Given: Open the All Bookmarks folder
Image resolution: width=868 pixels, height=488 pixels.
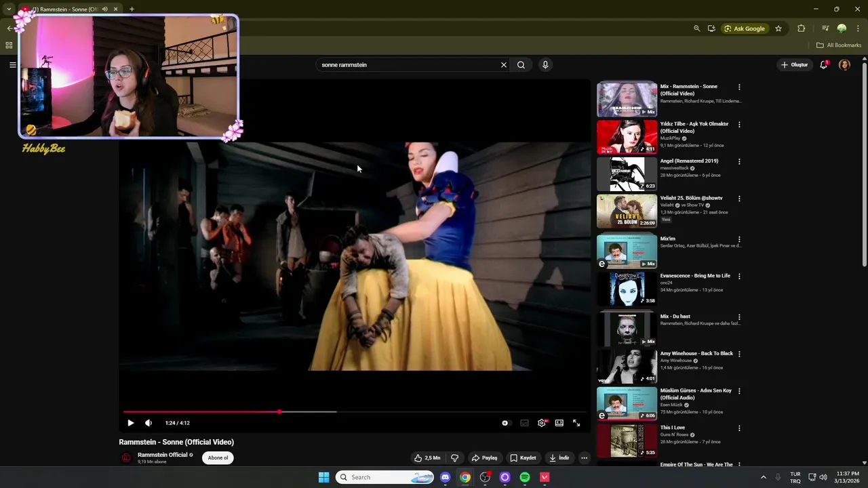Looking at the screenshot, I should tap(839, 45).
